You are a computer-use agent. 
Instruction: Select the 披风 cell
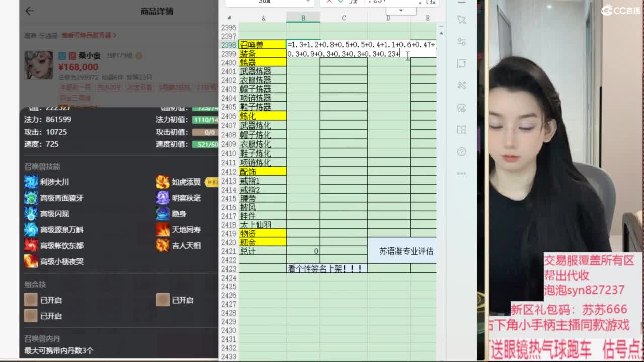click(x=263, y=207)
